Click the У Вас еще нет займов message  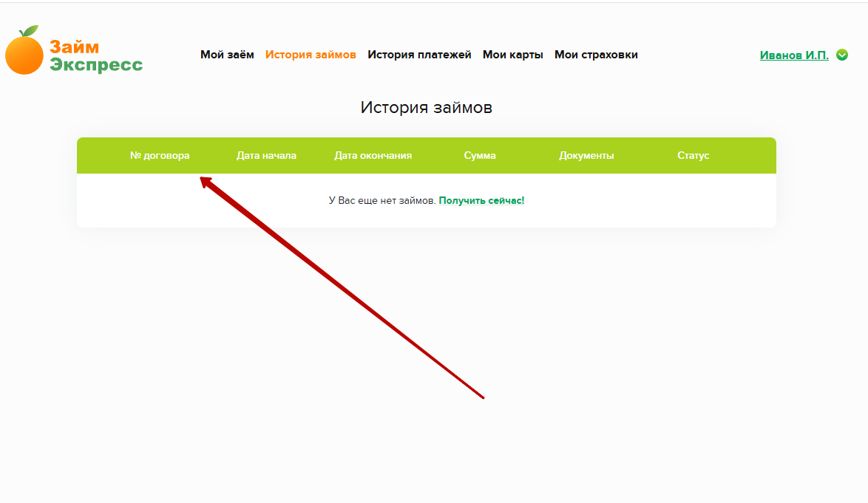pos(382,201)
